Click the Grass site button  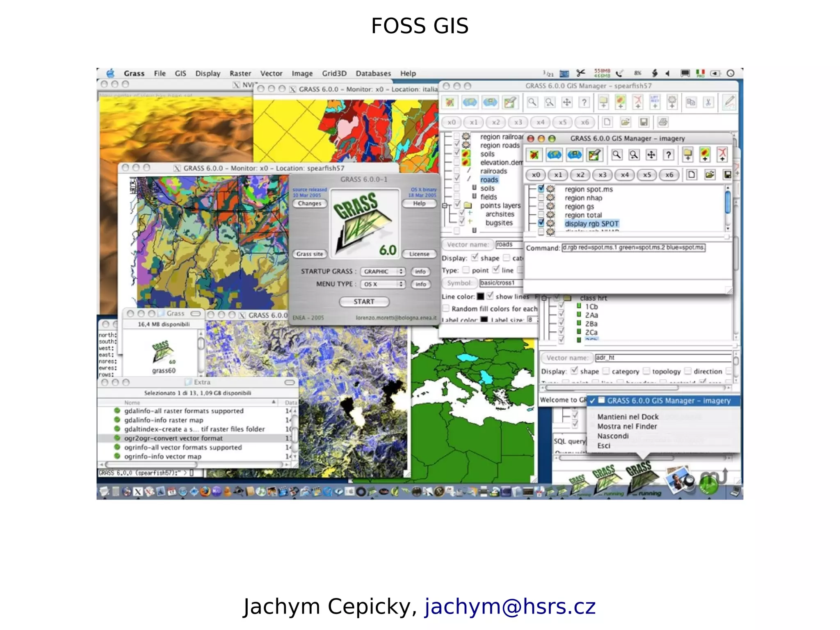[310, 254]
